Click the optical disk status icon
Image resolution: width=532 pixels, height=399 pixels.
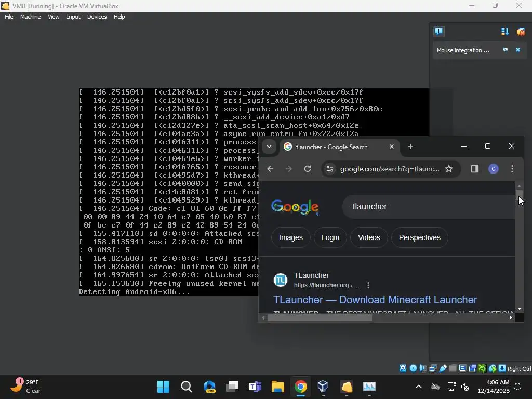pyautogui.click(x=413, y=368)
